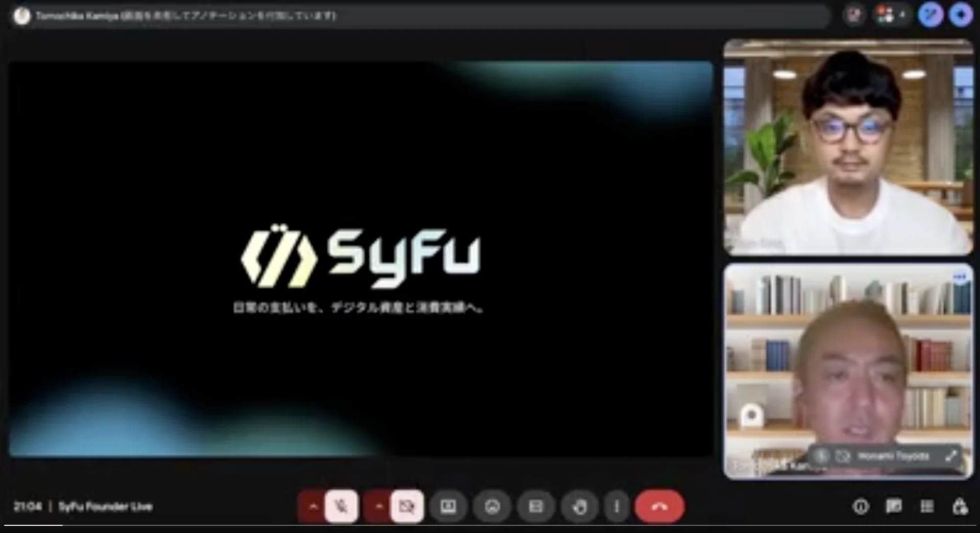The image size is (980, 533).
Task: Click round icon at start of name overlay
Action: coord(821,456)
